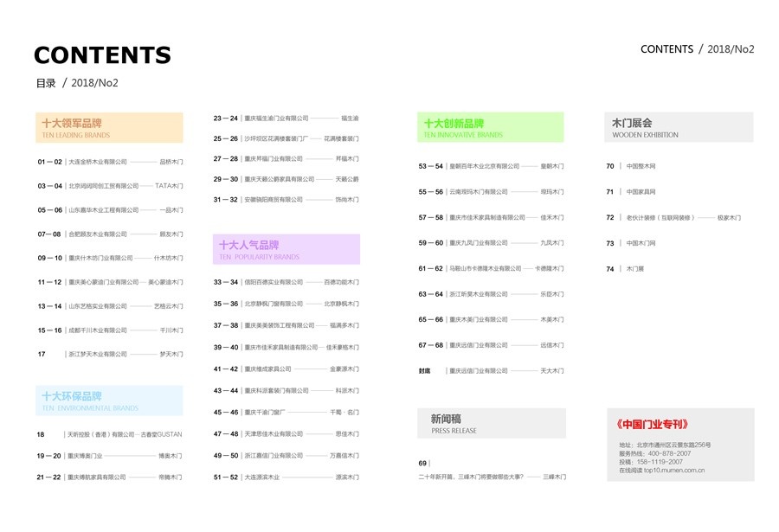Image resolution: width=779 pixels, height=532 pixels.
Task: Click the TEN LEADING BRANDS section header
Action: [x=109, y=128]
